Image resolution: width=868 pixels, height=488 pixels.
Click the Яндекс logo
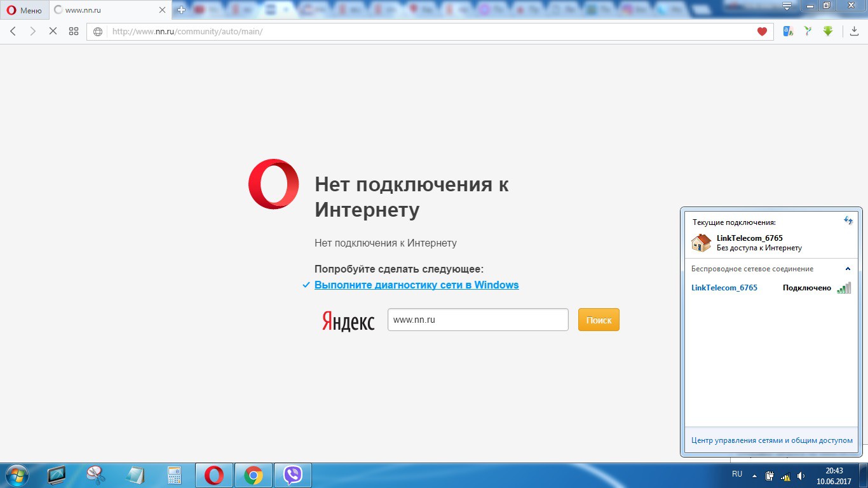pyautogui.click(x=348, y=321)
